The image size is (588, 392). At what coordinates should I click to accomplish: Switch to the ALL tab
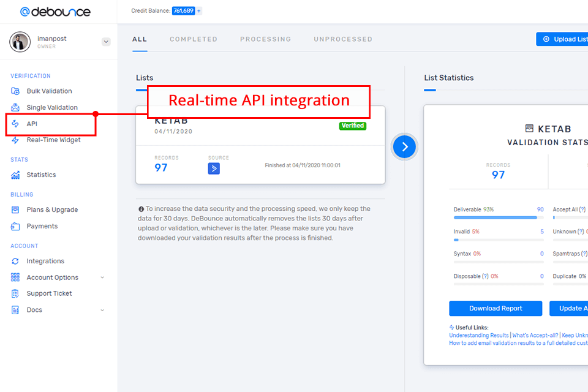[x=140, y=39]
